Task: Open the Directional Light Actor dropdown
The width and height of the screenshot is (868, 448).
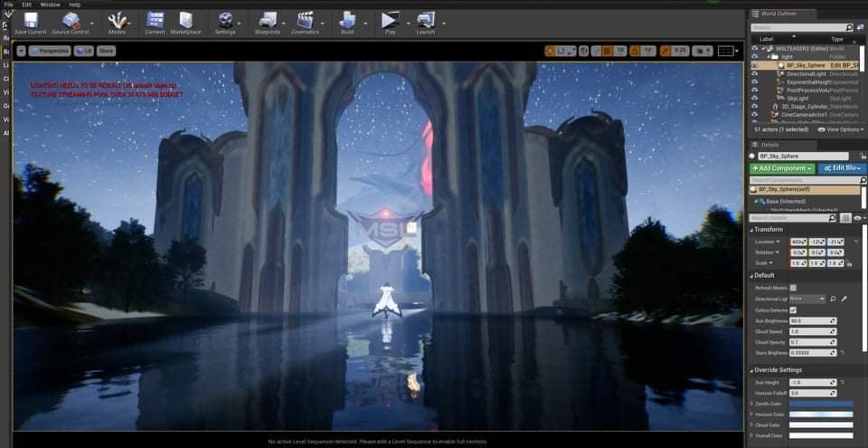Action: click(807, 299)
